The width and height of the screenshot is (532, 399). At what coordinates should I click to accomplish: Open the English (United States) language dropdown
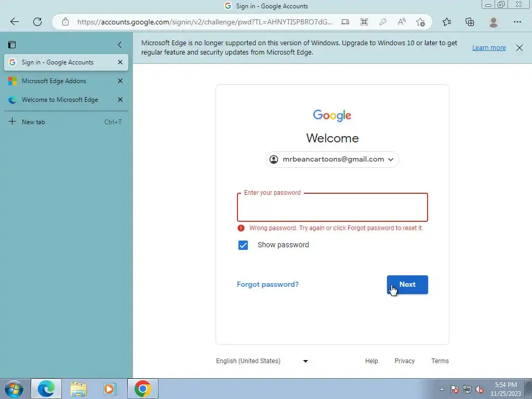pos(262,361)
